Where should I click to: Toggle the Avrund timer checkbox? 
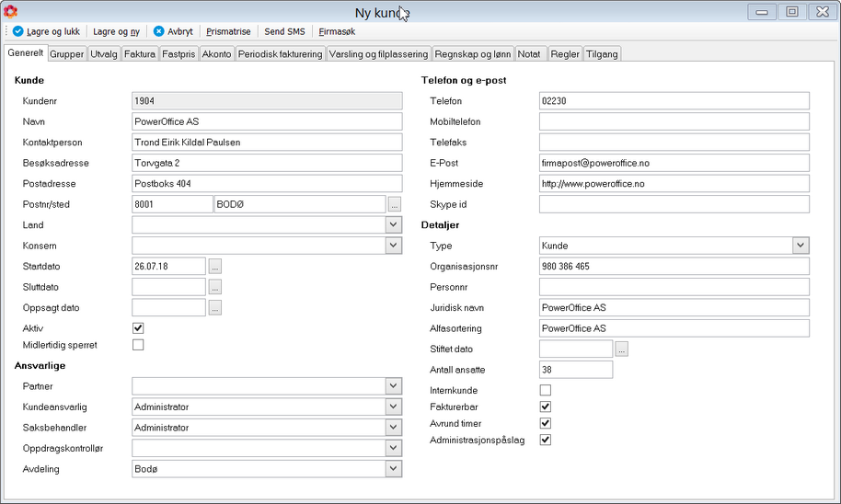click(546, 424)
